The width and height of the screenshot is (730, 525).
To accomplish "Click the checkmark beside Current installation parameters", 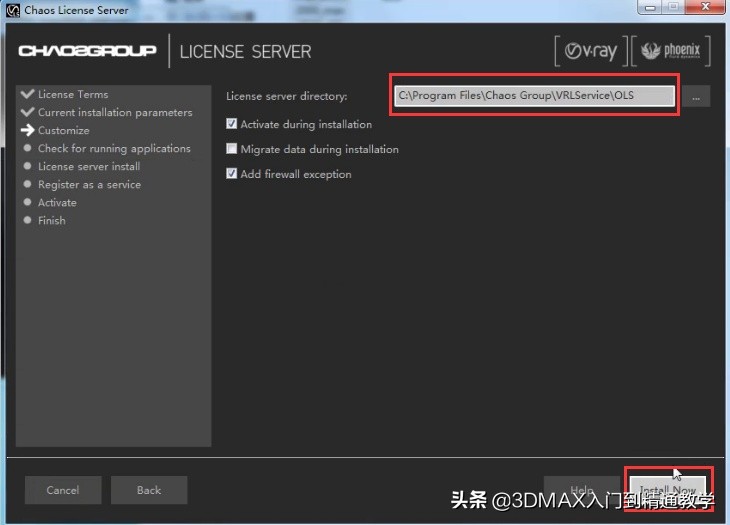I will [27, 112].
